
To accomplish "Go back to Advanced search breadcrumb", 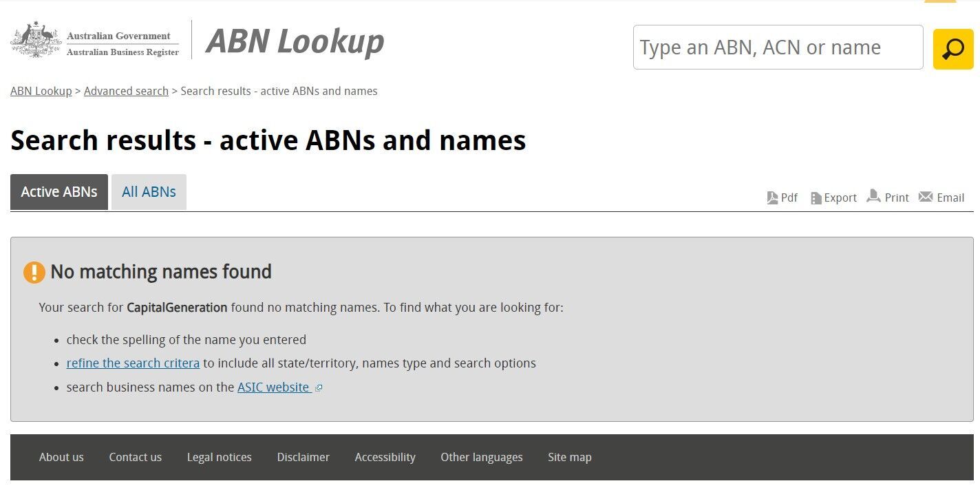I will [126, 91].
